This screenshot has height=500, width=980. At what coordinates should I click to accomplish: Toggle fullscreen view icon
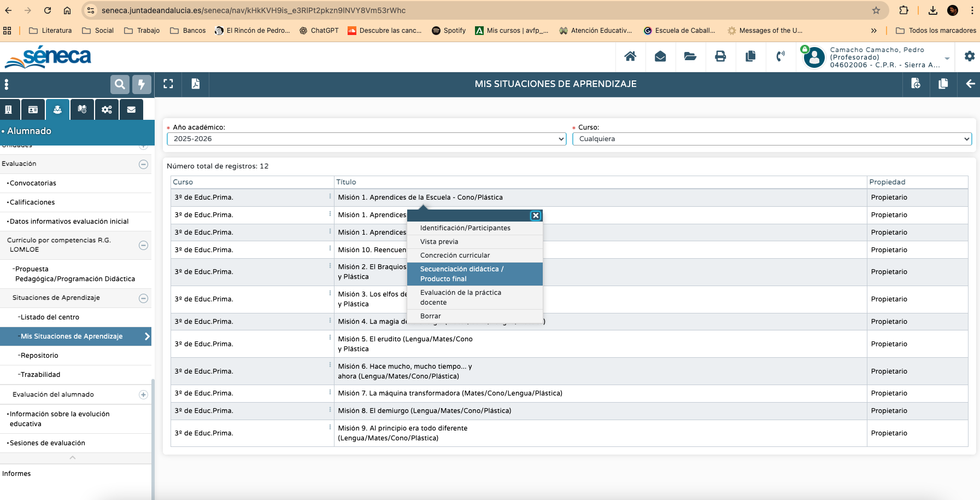(x=168, y=84)
